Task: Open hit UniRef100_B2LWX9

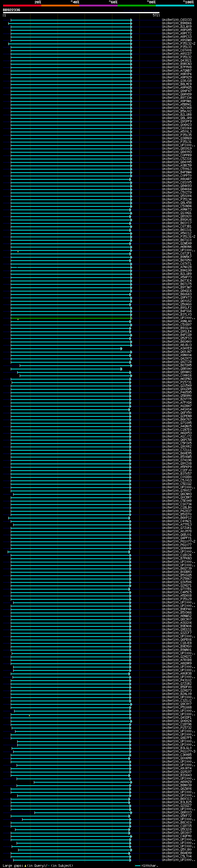Action: coord(176,27)
